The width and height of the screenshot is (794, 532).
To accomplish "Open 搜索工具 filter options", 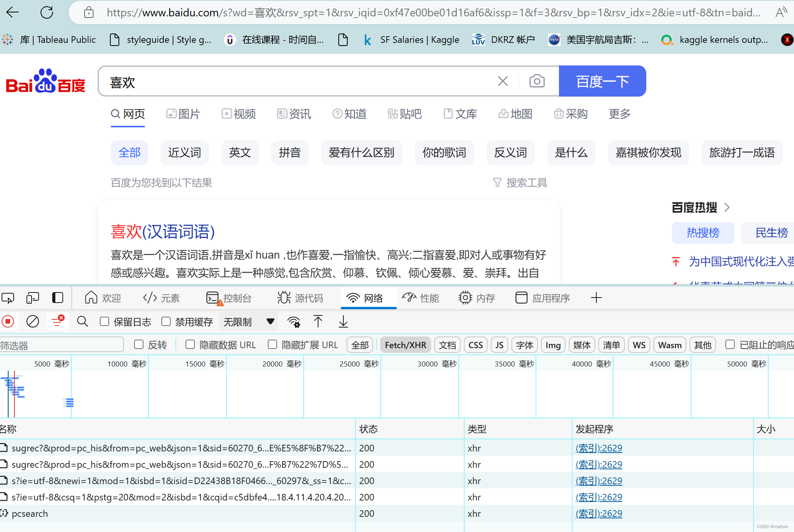I will tap(520, 182).
